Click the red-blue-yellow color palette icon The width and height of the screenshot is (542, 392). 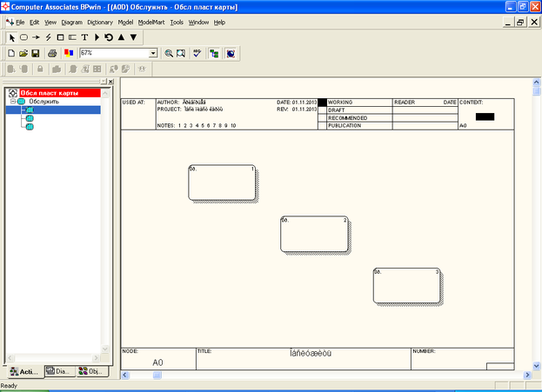pyautogui.click(x=69, y=53)
